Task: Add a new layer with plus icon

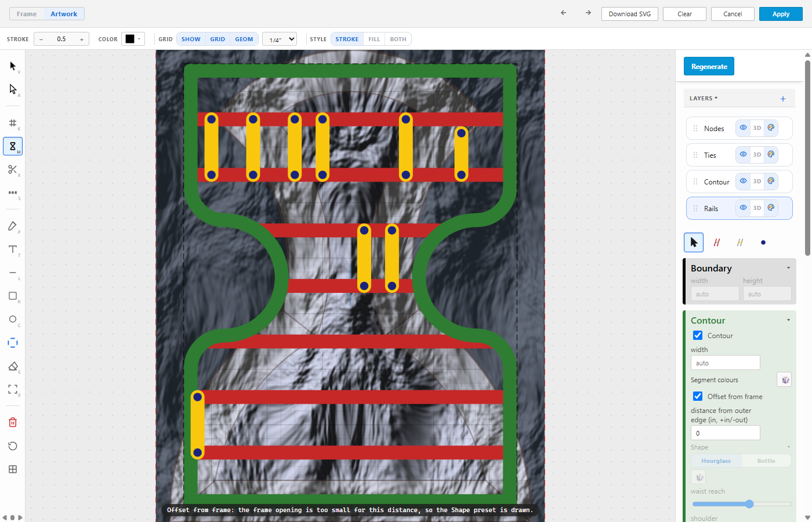Action: pos(783,99)
